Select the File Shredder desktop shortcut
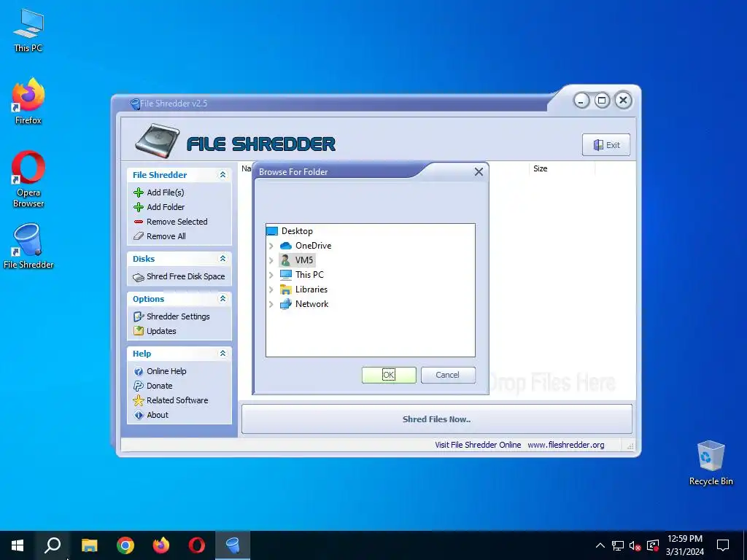The height and width of the screenshot is (560, 747). (x=28, y=246)
